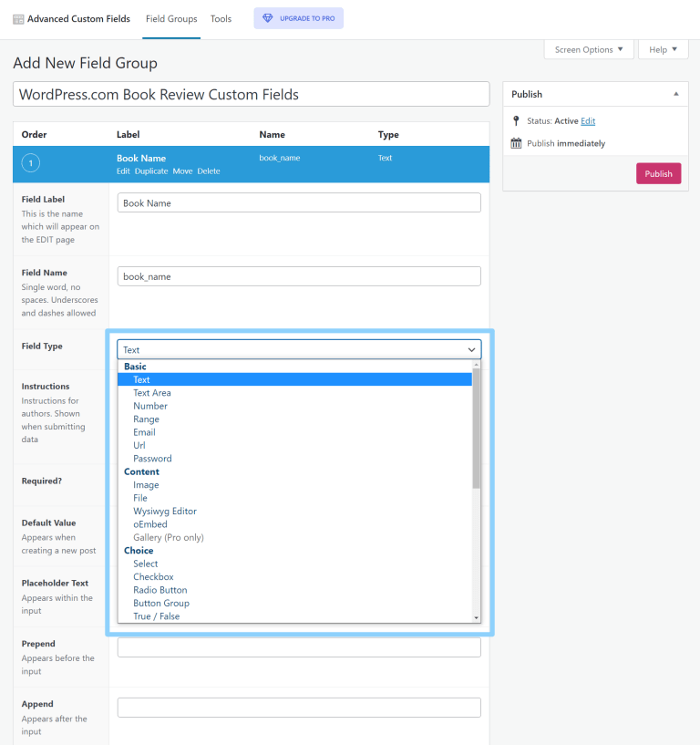
Task: Click the calendar icon beside Publish immediately
Action: click(x=516, y=143)
